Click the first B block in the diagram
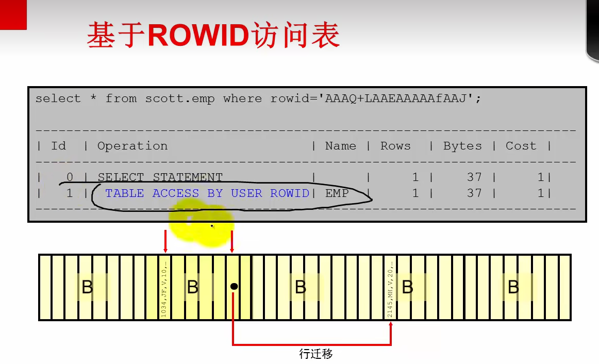The image size is (599, 364). click(x=87, y=288)
